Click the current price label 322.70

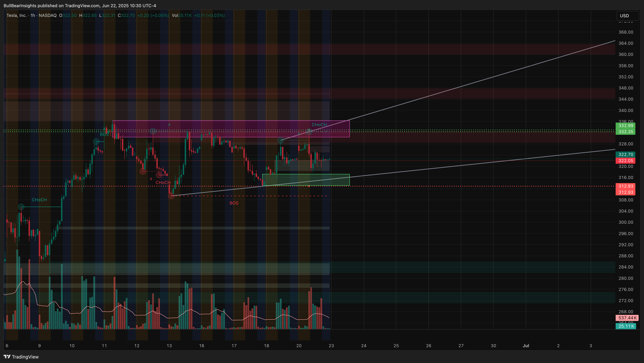(x=626, y=155)
